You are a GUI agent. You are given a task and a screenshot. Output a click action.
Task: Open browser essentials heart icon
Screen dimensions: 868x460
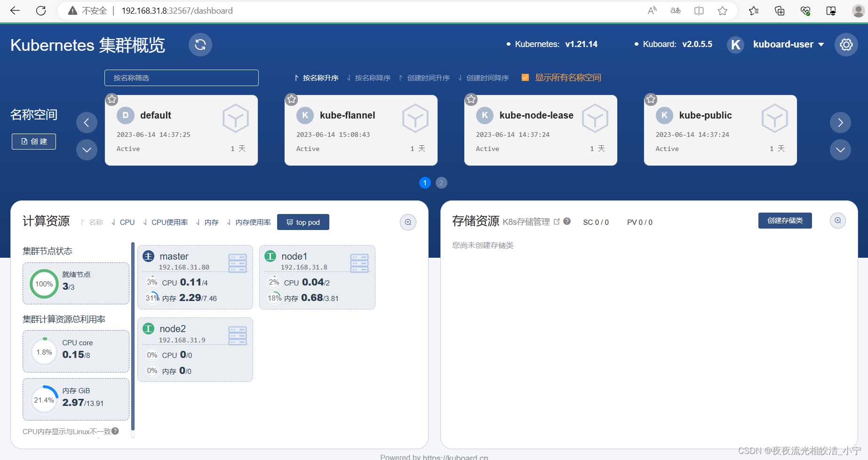[x=805, y=10]
